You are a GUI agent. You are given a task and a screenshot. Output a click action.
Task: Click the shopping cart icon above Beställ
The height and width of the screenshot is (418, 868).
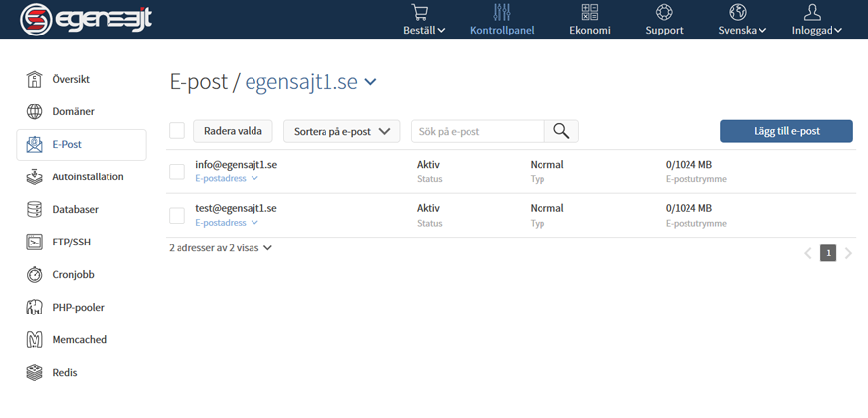coord(420,12)
